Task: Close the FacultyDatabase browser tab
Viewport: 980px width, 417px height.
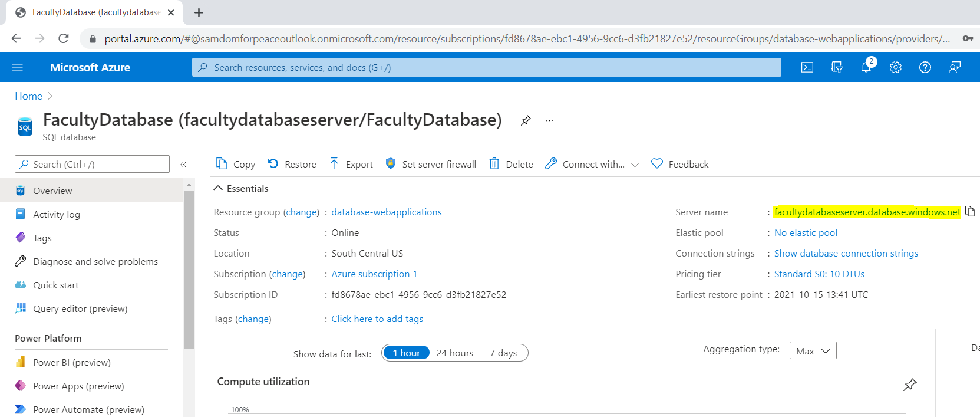Action: pyautogui.click(x=171, y=12)
